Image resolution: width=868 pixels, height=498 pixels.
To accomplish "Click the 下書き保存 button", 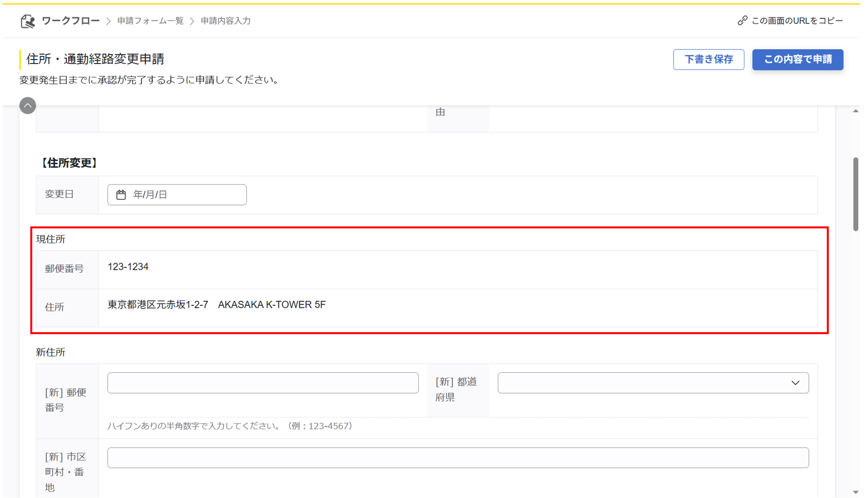I will [708, 60].
